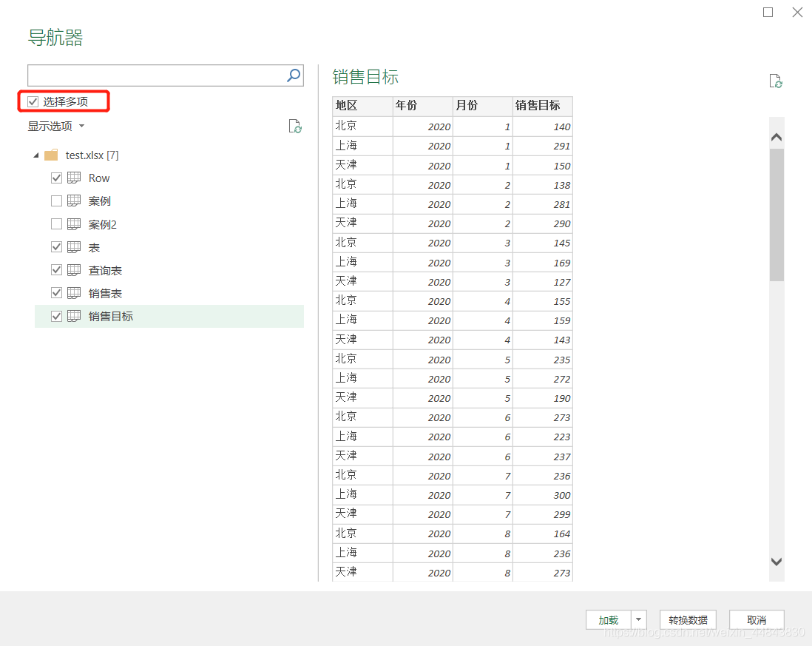Screen dimensions: 812x646
Task: Uncheck the 销售目标 checkbox
Action: (x=56, y=316)
